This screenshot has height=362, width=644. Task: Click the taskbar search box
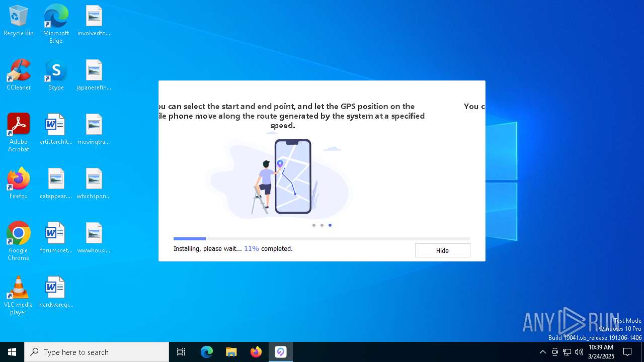97,352
